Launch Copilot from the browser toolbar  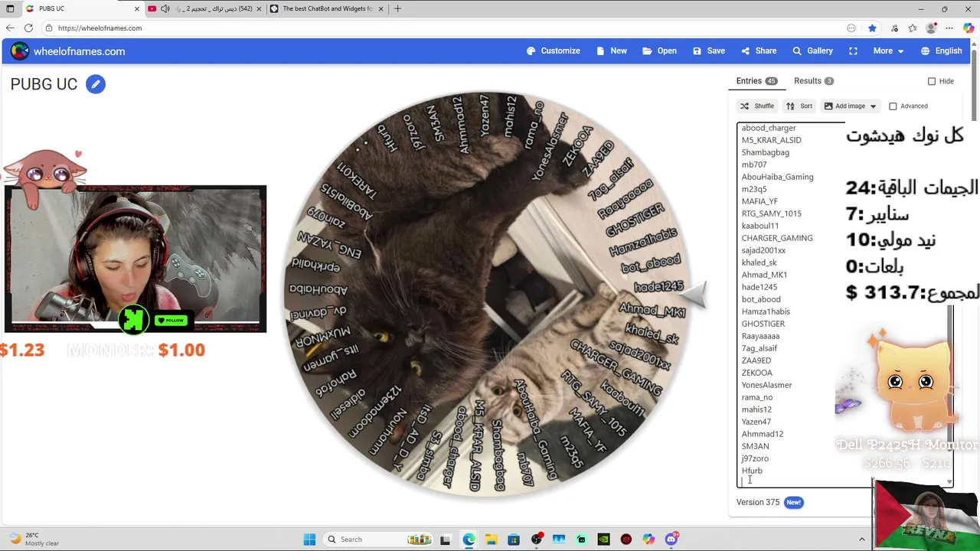(969, 28)
